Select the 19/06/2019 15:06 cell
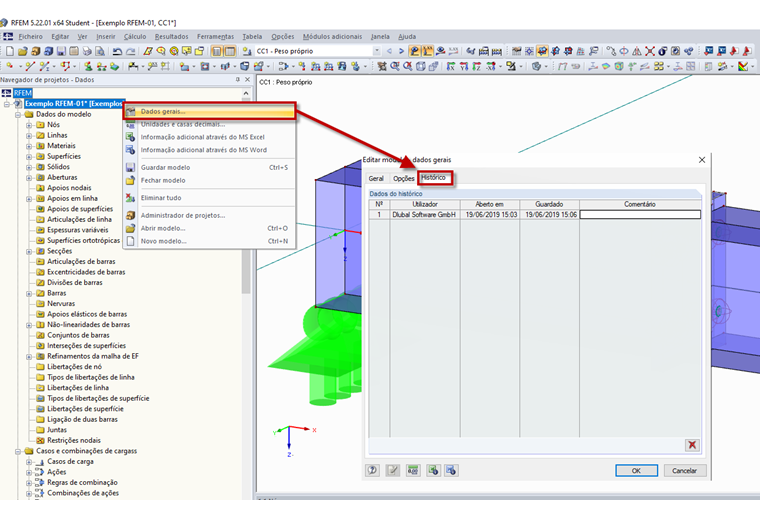This screenshot has width=760, height=516. pos(550,214)
